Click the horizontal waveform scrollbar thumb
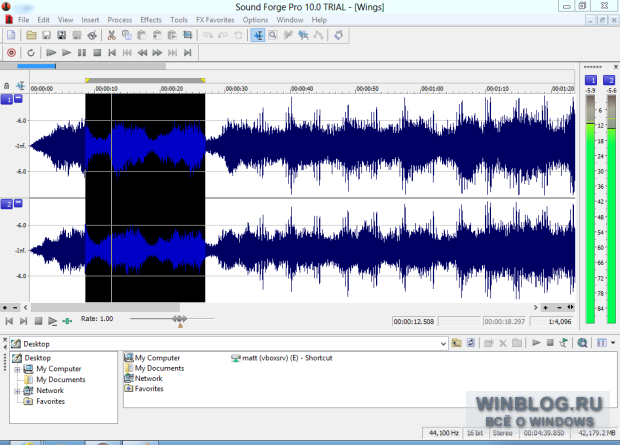Viewport: 620px width, 445px height. tap(105, 307)
